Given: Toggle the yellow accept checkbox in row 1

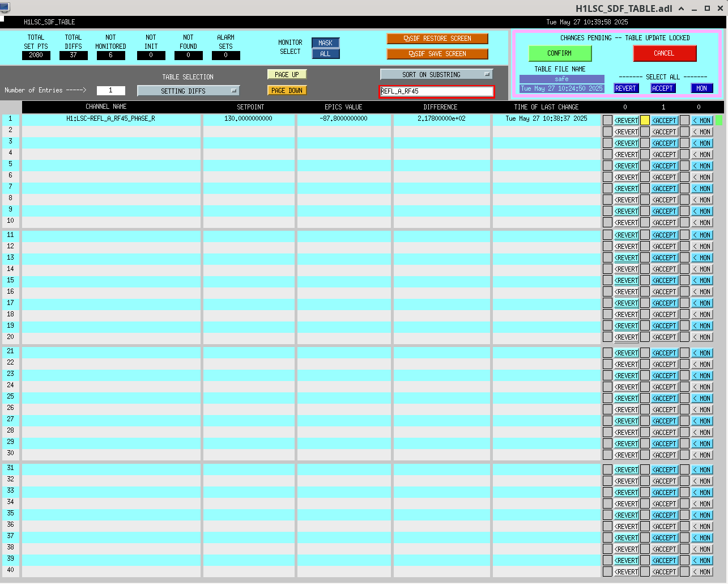Looking at the screenshot, I should pyautogui.click(x=645, y=120).
